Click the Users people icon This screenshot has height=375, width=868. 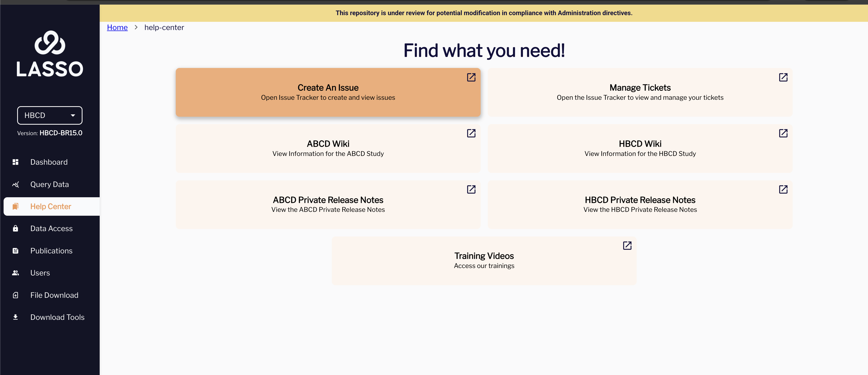(x=15, y=273)
